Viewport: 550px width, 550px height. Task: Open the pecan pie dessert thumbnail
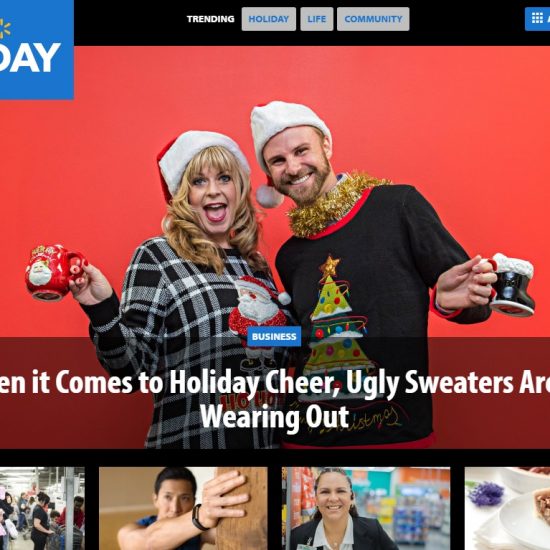pyautogui.click(x=507, y=508)
